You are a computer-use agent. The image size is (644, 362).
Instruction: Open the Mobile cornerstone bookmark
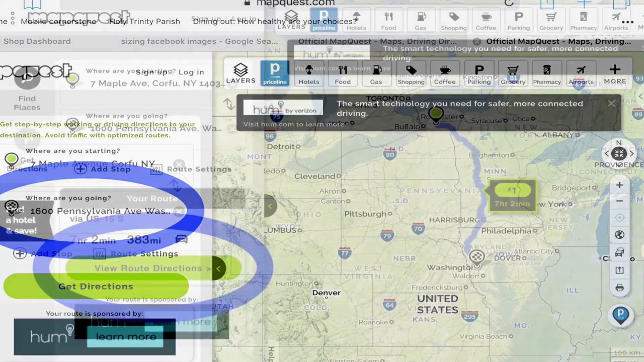(x=58, y=21)
